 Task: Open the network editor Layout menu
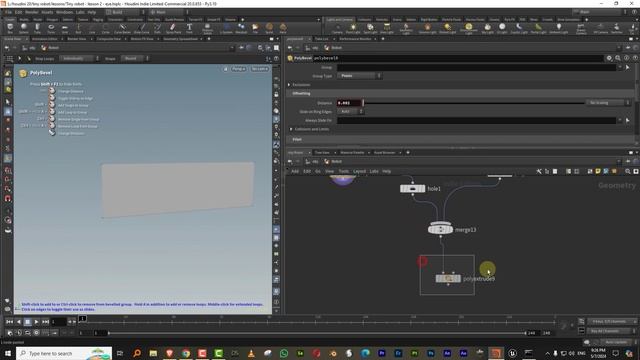[359, 171]
